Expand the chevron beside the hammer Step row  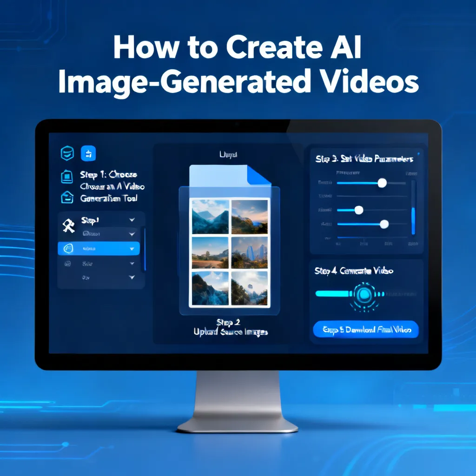[132, 220]
